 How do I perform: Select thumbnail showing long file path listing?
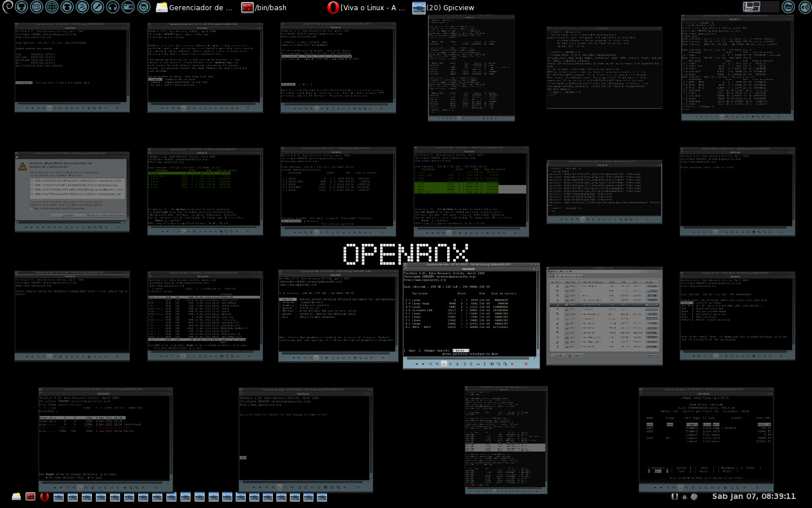click(604, 192)
